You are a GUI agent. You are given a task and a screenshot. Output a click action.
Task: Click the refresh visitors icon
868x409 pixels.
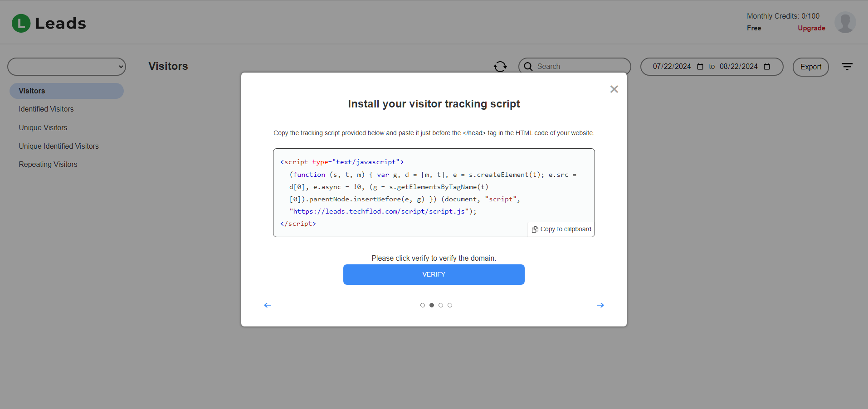click(x=500, y=67)
